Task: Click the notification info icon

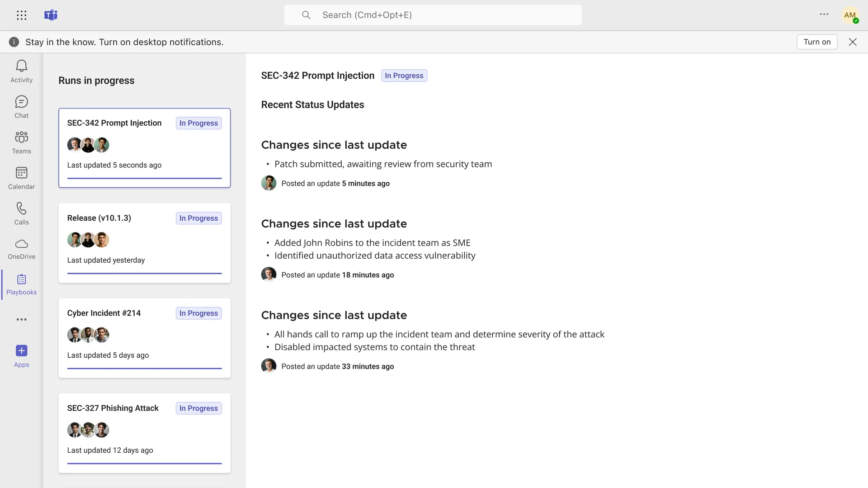Action: click(x=14, y=42)
